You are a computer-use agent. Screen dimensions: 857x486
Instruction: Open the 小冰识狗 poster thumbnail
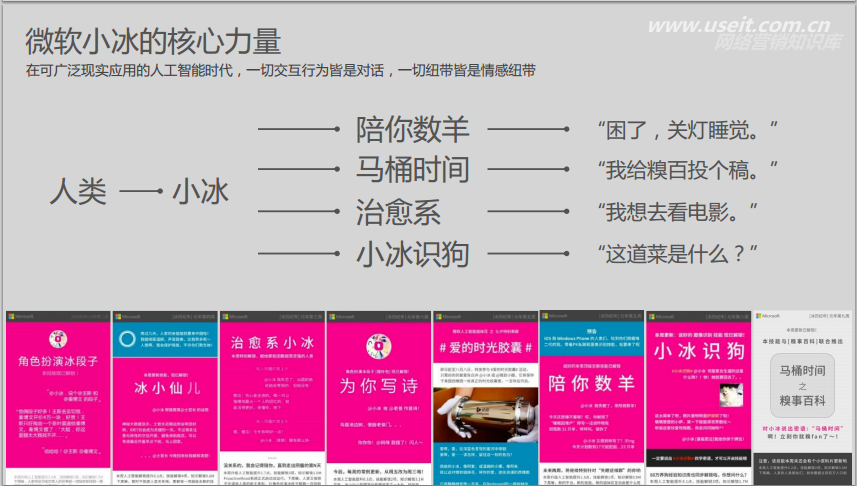(698, 398)
